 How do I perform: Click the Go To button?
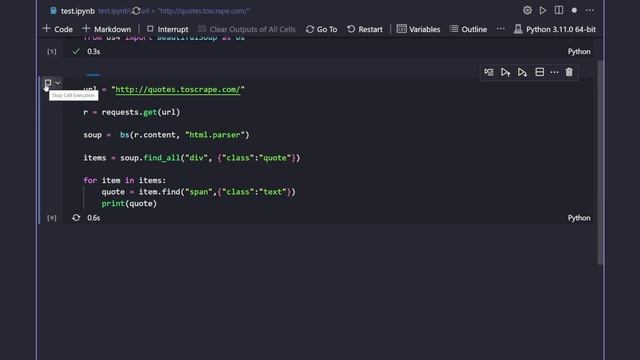[x=321, y=29]
